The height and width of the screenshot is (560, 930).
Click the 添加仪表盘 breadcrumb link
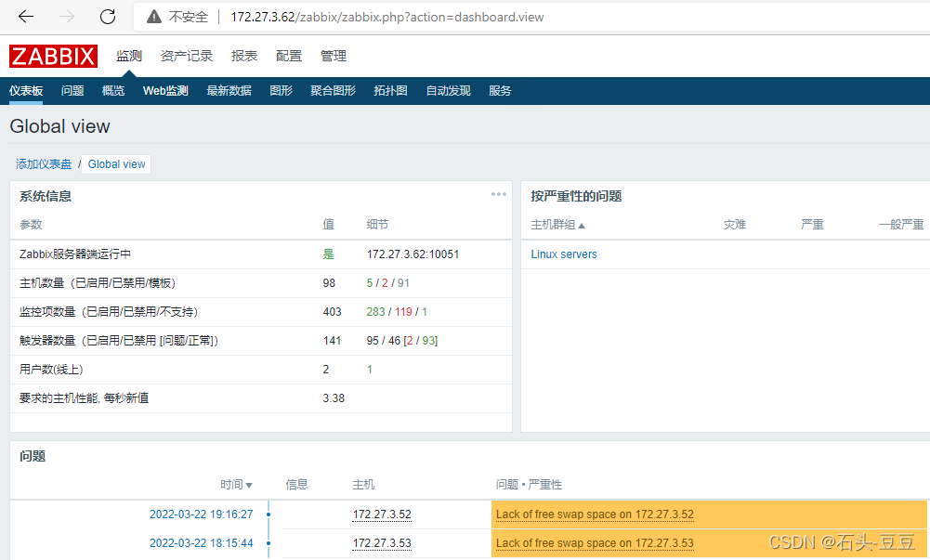click(44, 163)
